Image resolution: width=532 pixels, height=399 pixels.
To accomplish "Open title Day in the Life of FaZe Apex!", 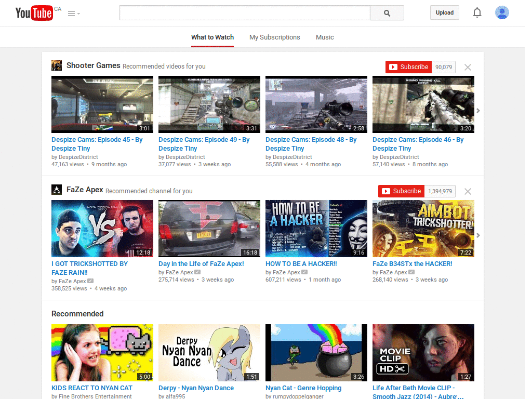I will (201, 263).
